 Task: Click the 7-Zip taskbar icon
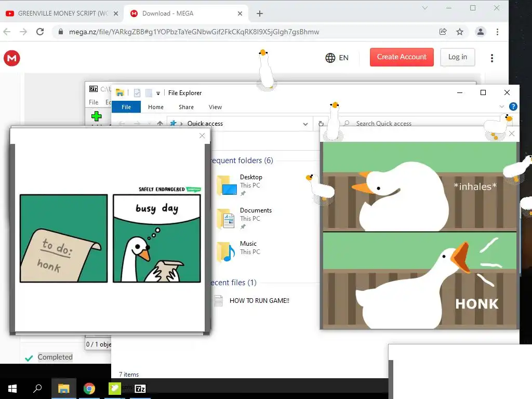(140, 389)
